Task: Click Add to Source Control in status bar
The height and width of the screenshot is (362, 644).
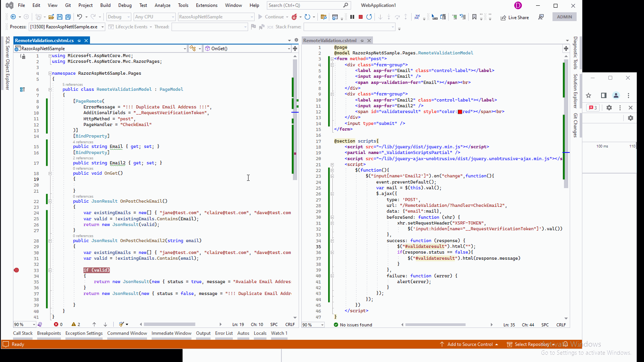Action: tap(469, 344)
